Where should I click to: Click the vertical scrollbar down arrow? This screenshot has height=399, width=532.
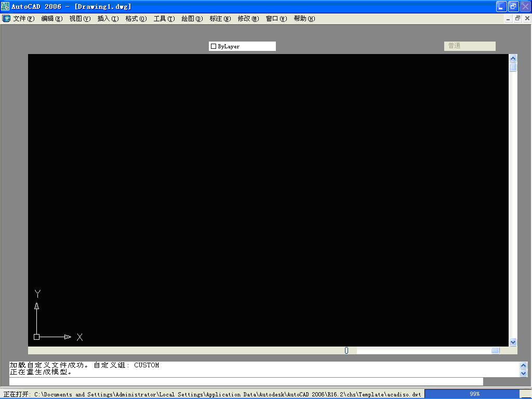[513, 342]
